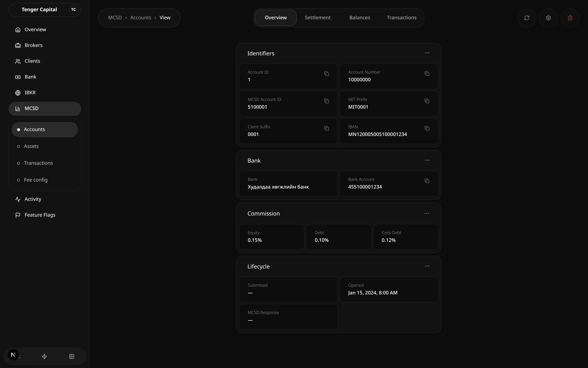Copy the Account ID value
This screenshot has height=368, width=588.
pos(326,73)
